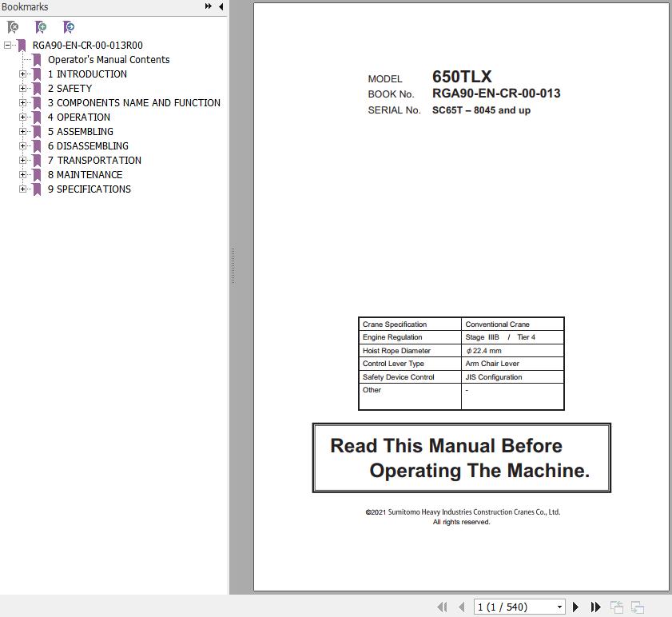Select the 1 INTRODUCTION bookmark label

pyautogui.click(x=87, y=74)
